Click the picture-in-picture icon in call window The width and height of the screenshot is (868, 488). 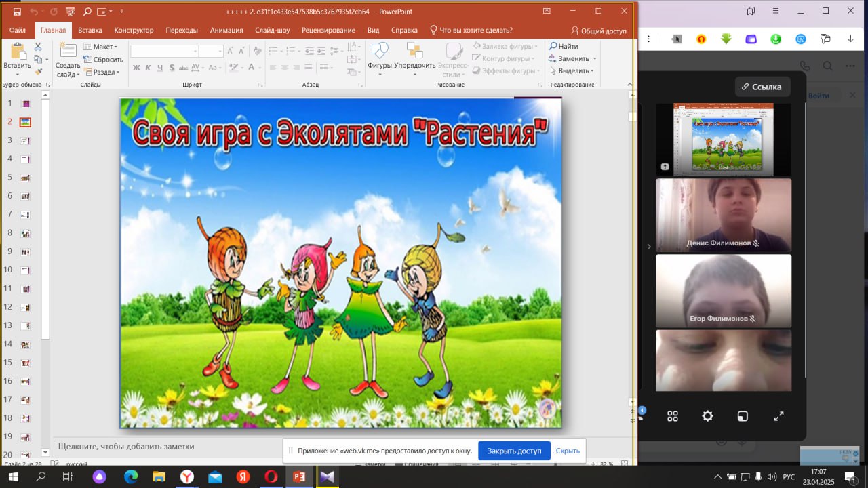tap(743, 416)
